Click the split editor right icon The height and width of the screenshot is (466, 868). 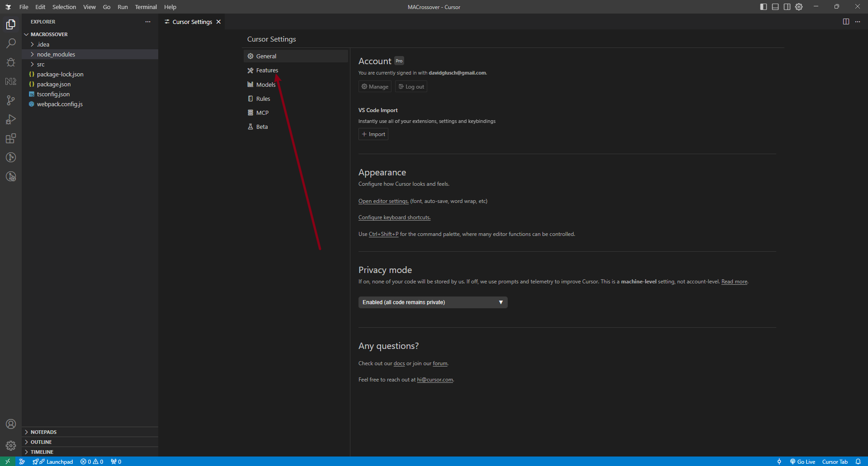pos(846,22)
